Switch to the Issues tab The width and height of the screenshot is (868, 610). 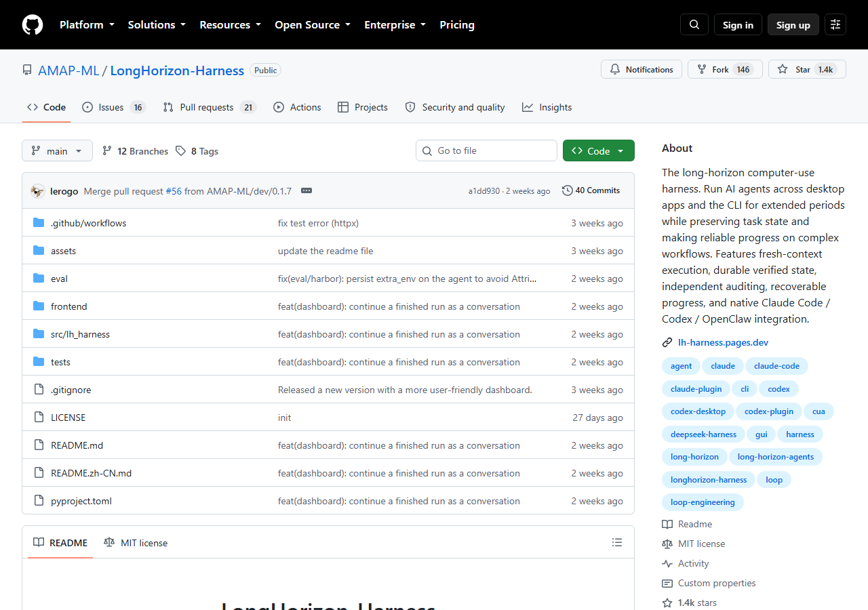tap(114, 107)
